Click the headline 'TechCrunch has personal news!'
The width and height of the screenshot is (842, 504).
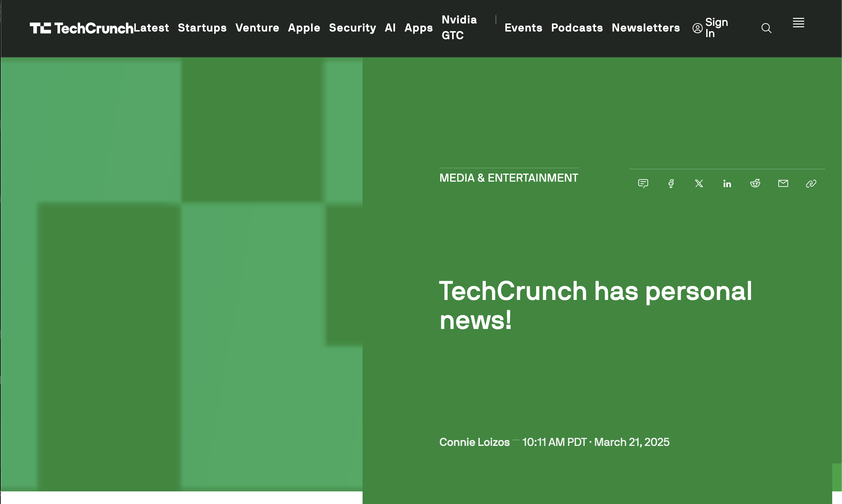tap(596, 305)
